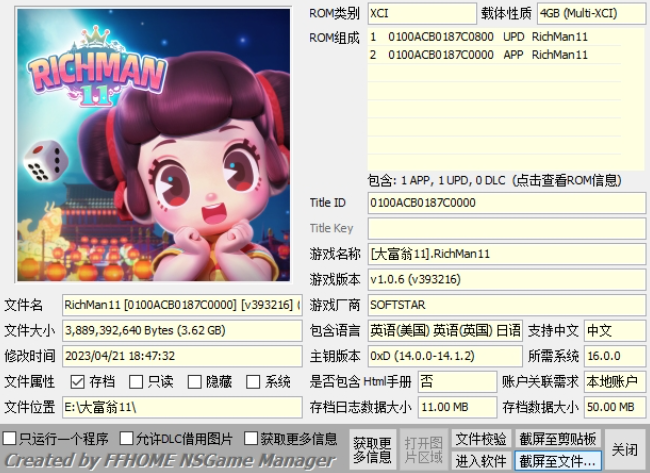650x473 pixels.
Task: Click the 游戏版本 field v1.0.6
Action: tap(507, 280)
